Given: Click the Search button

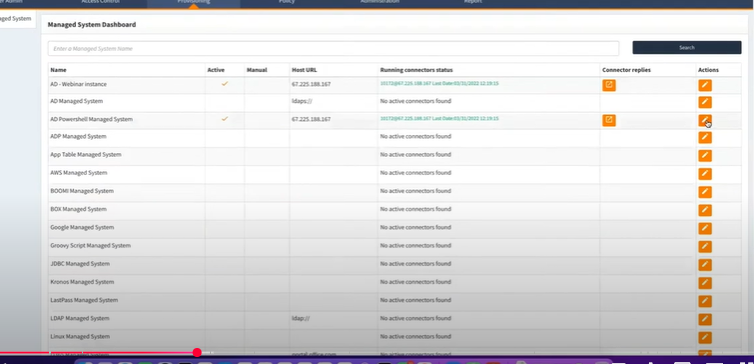Looking at the screenshot, I should pyautogui.click(x=687, y=48).
